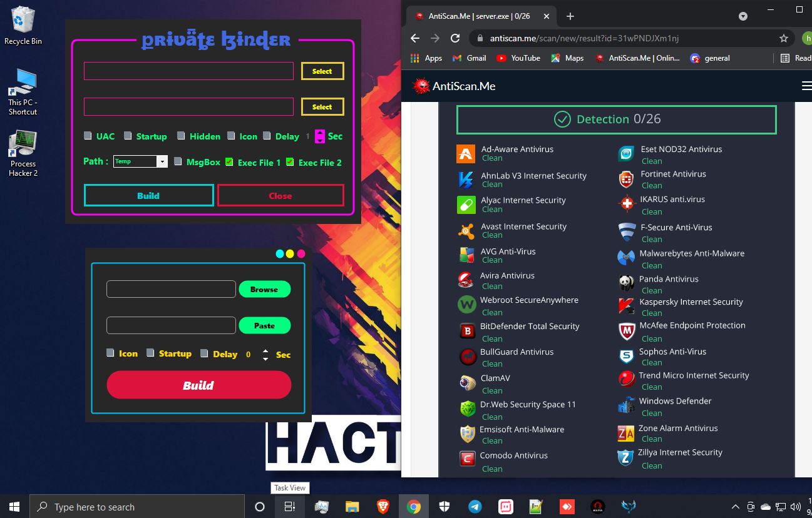The width and height of the screenshot is (812, 518).
Task: Show hidden system tray icons
Action: (735, 507)
